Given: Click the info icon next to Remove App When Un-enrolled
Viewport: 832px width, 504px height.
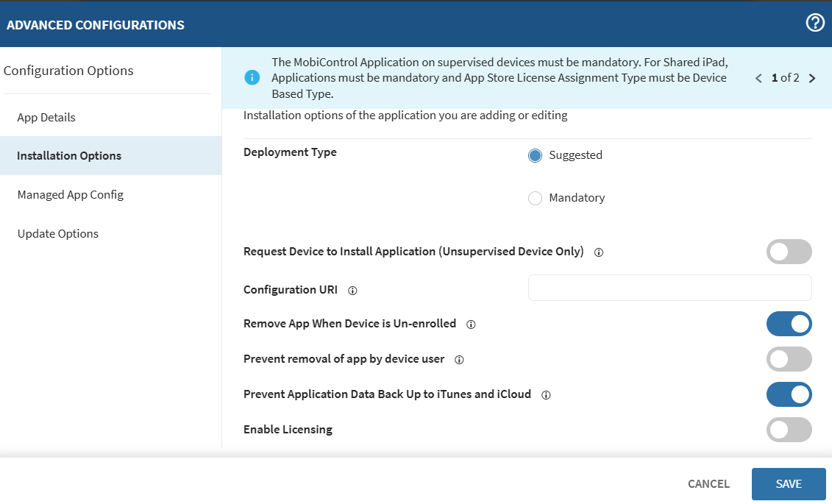Looking at the screenshot, I should (x=472, y=324).
